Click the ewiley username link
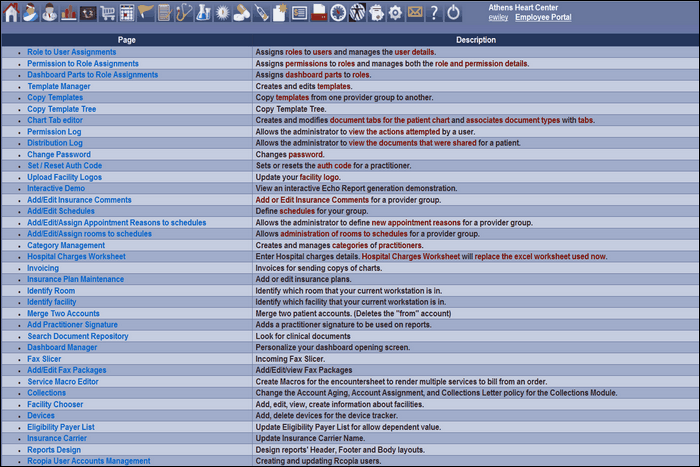 498,17
